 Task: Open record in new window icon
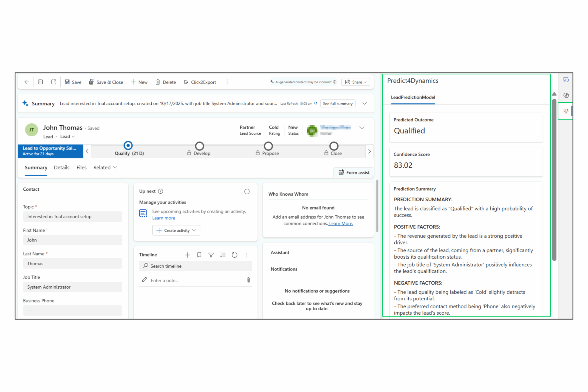click(54, 82)
